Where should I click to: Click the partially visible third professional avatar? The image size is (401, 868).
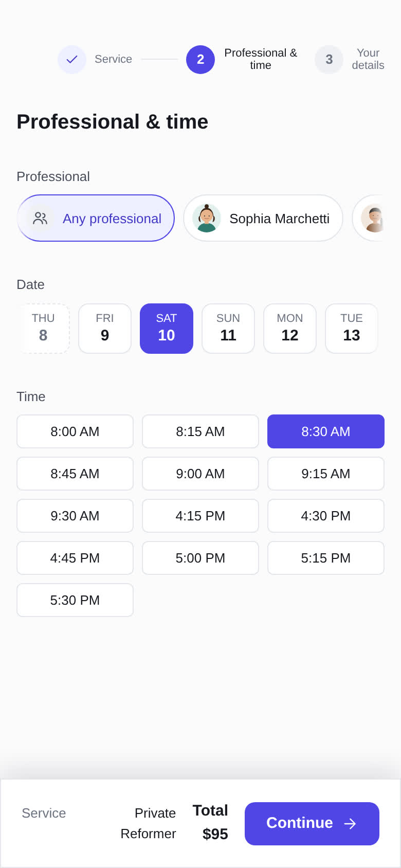373,218
